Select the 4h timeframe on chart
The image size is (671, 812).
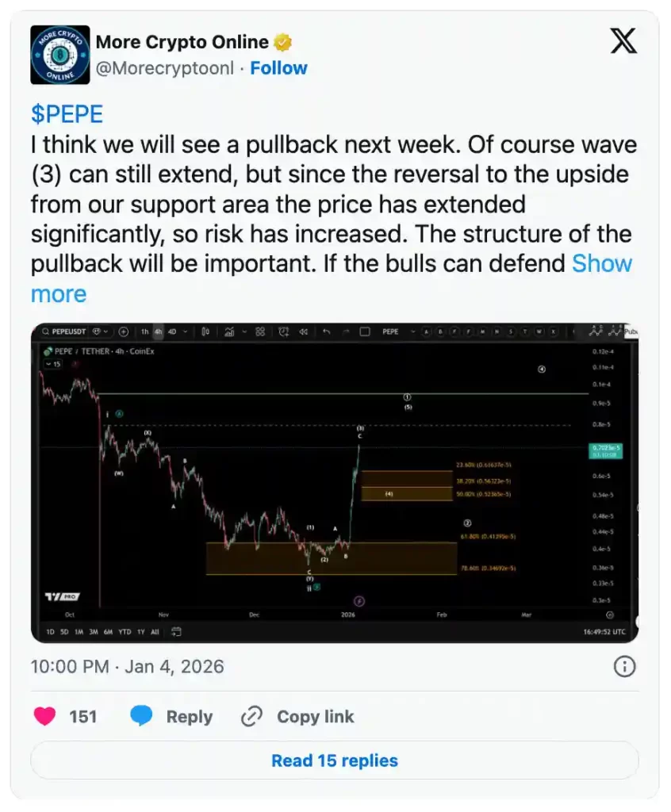click(x=159, y=331)
